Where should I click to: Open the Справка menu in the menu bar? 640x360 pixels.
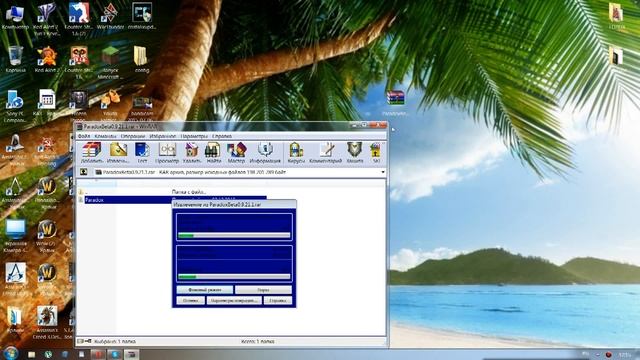222,136
